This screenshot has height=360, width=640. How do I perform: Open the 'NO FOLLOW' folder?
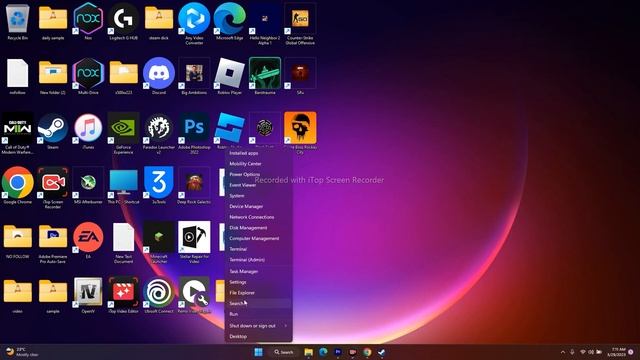(18, 240)
